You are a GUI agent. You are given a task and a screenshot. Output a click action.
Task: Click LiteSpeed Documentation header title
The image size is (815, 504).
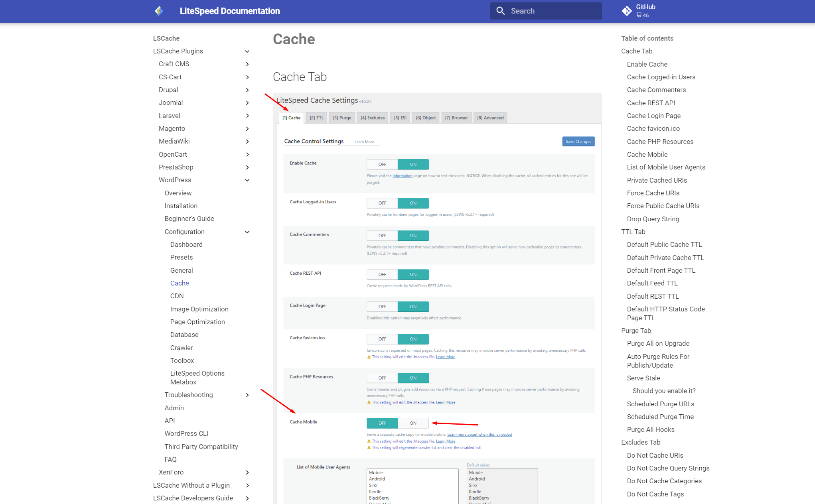(x=229, y=11)
